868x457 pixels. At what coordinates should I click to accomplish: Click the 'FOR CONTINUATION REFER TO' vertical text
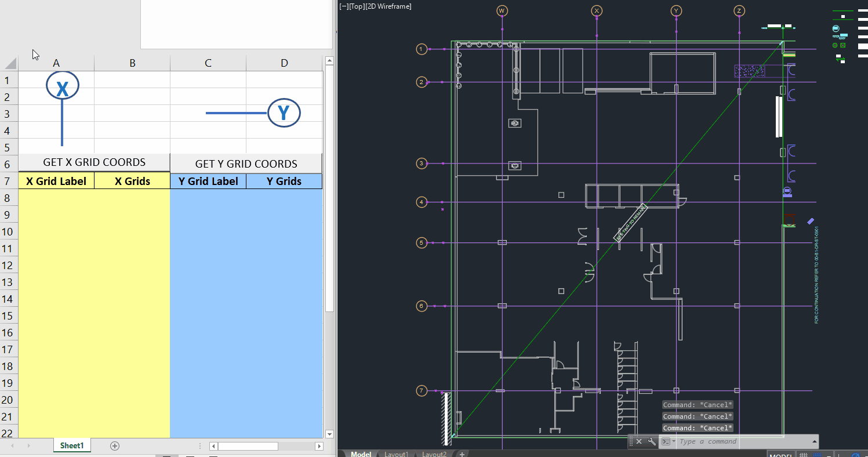(816, 274)
